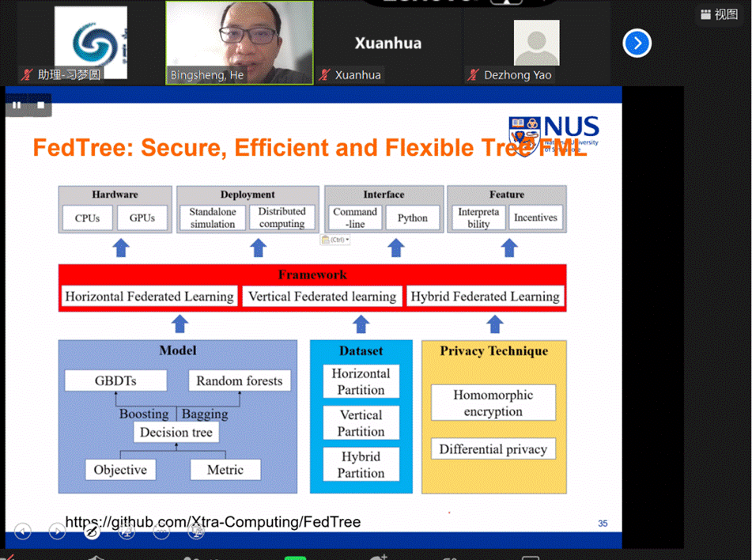Viewport: 752px width, 560px height.
Task: Click the NUS logo on the slide
Action: pyautogui.click(x=554, y=133)
